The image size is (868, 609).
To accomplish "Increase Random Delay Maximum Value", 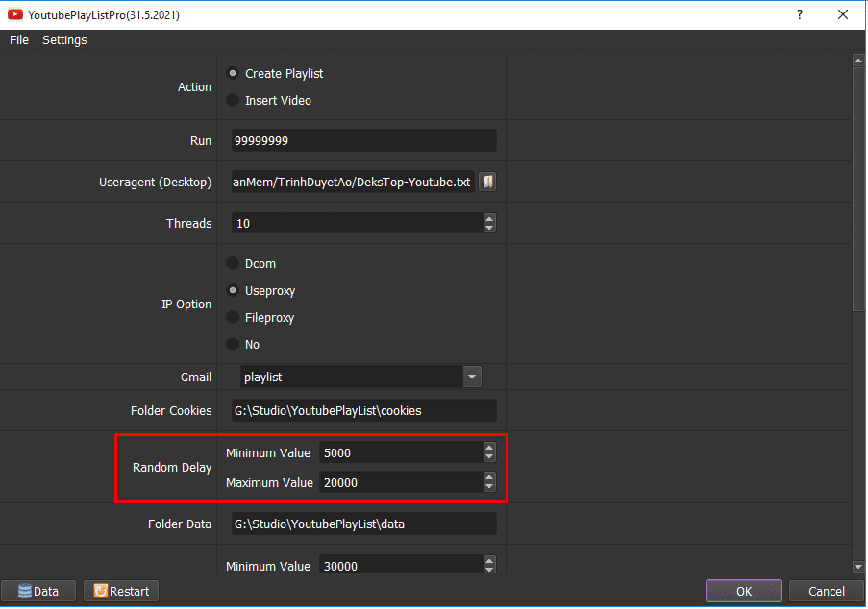I will 489,477.
